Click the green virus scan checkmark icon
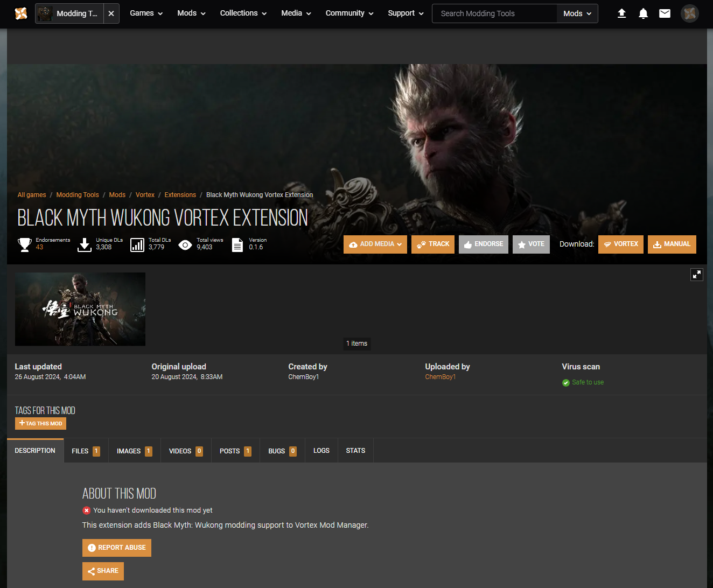 pyautogui.click(x=566, y=383)
